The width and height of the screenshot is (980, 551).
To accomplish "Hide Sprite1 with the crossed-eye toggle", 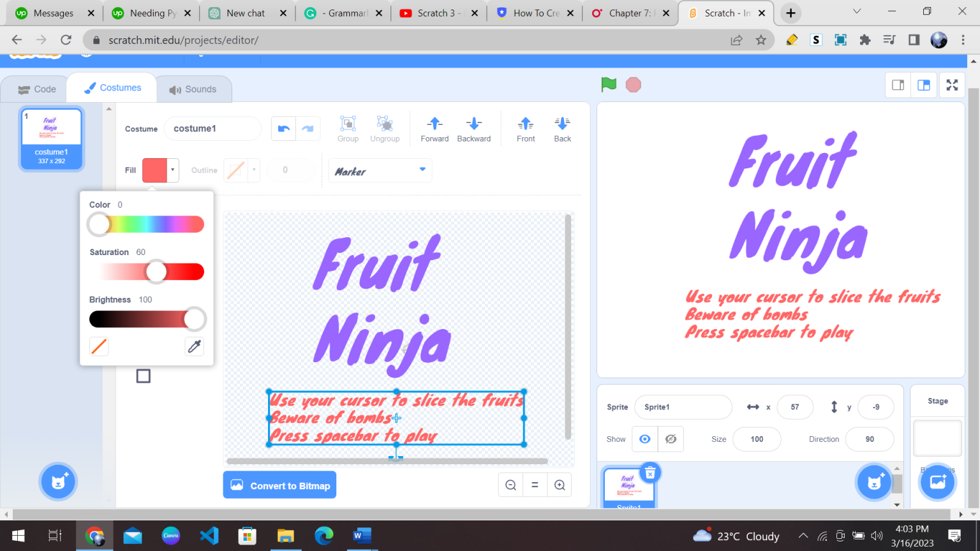I will tap(671, 439).
